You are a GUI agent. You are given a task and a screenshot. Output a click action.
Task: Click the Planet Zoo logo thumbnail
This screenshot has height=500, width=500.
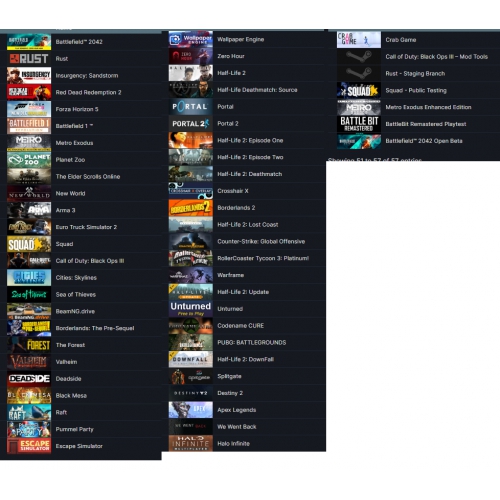point(29,160)
